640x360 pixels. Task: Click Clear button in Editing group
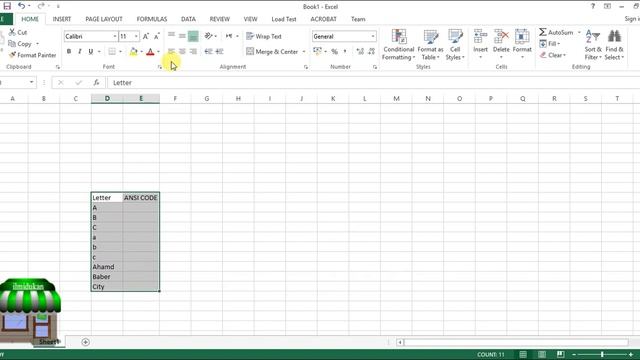click(553, 55)
